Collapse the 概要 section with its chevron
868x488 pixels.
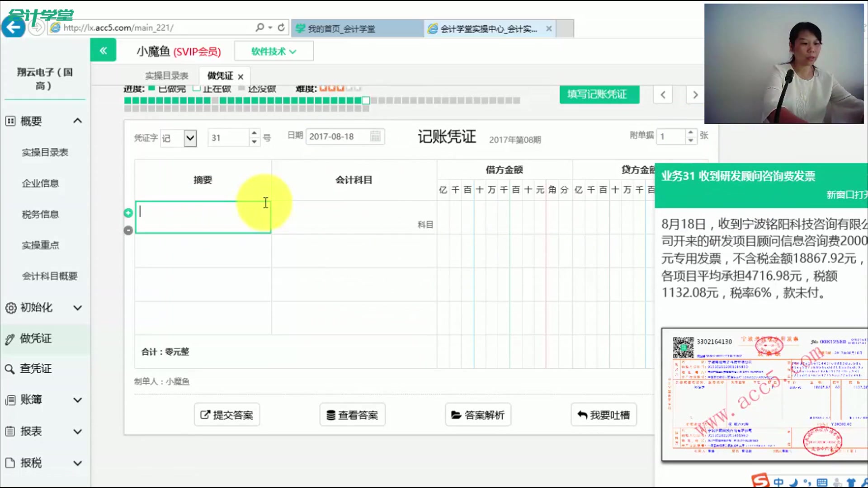pos(77,120)
